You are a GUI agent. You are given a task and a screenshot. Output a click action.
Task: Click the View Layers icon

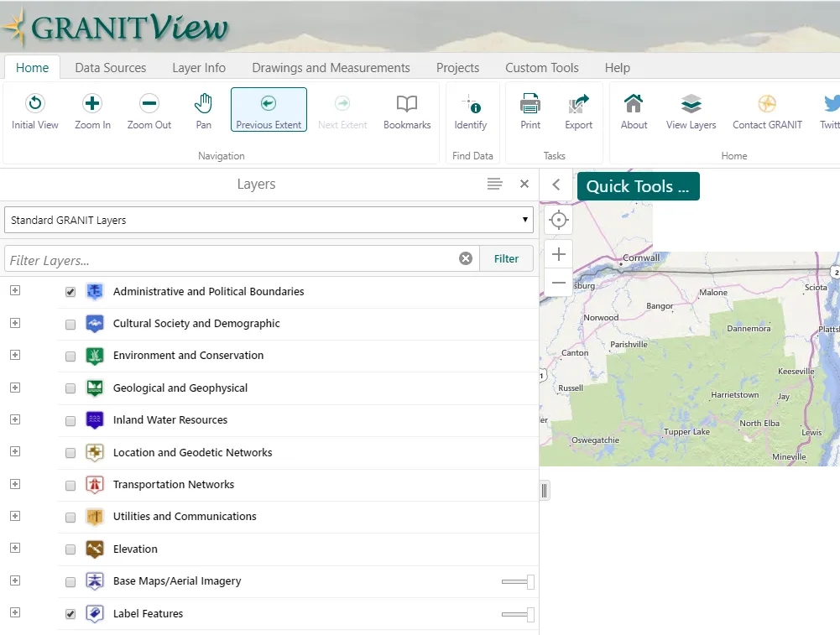[691, 111]
